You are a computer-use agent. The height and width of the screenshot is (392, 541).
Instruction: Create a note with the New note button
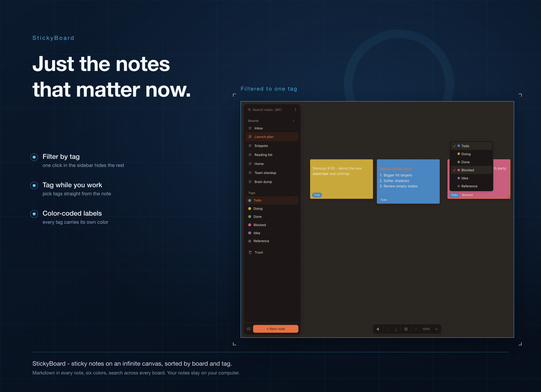(276, 329)
